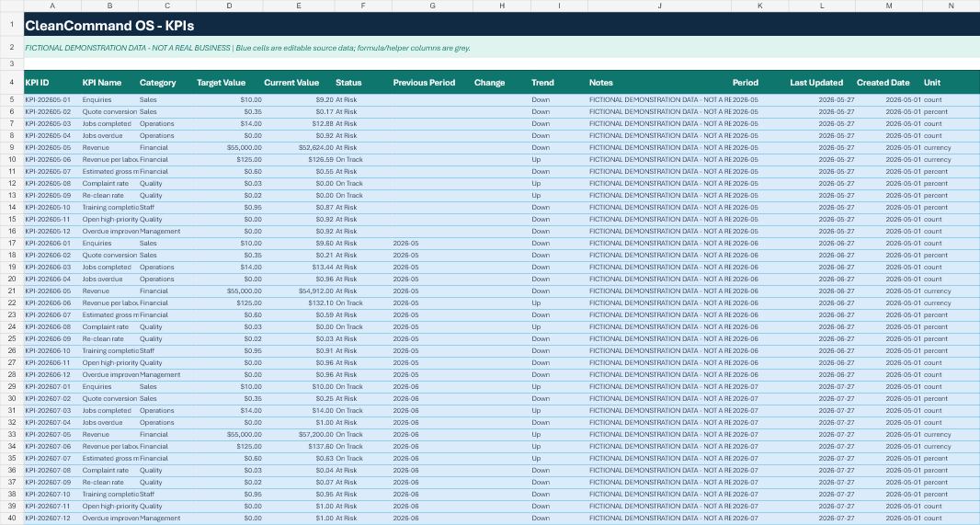
Task: Click Re-clean rate name in row 25
Action: click(x=110, y=338)
